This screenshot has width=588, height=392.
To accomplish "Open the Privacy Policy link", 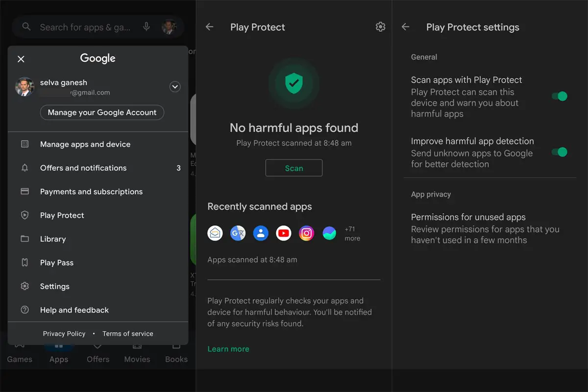I will (x=64, y=334).
